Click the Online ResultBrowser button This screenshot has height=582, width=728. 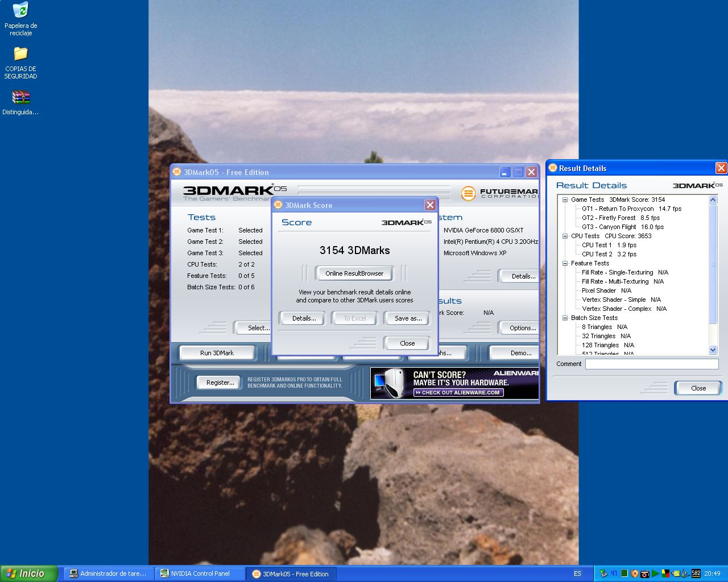[x=354, y=273]
